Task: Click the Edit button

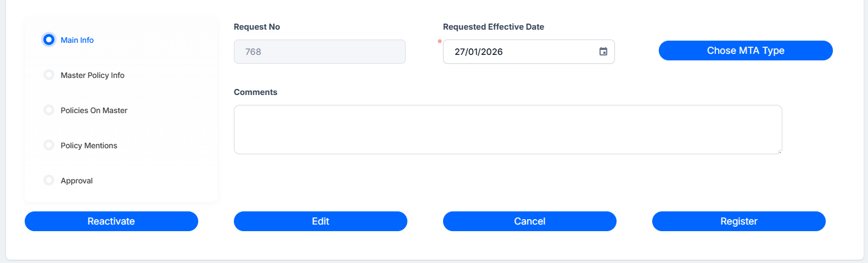Action: click(321, 221)
